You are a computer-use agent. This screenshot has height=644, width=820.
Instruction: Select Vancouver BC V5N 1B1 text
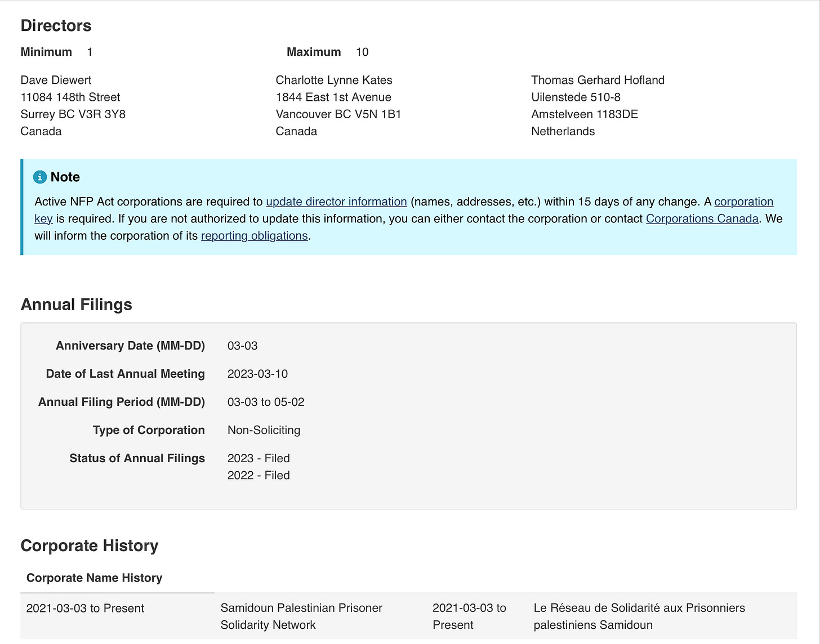(x=338, y=114)
